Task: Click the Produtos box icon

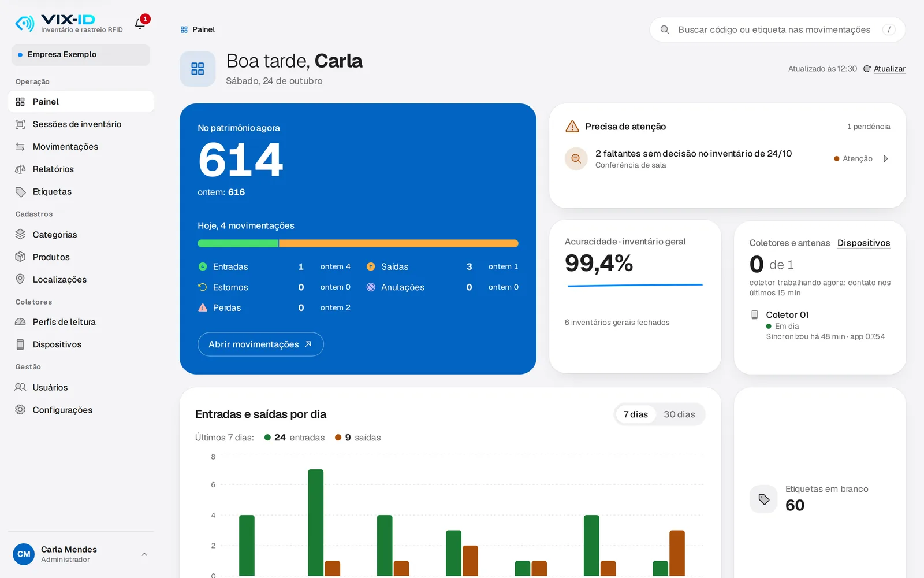Action: pyautogui.click(x=20, y=257)
